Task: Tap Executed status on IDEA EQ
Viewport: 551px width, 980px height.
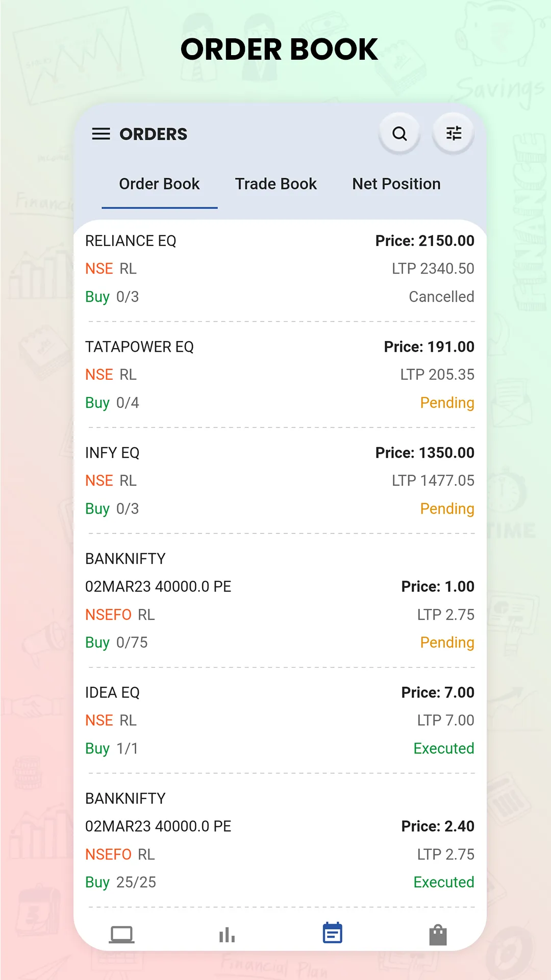Action: (444, 748)
